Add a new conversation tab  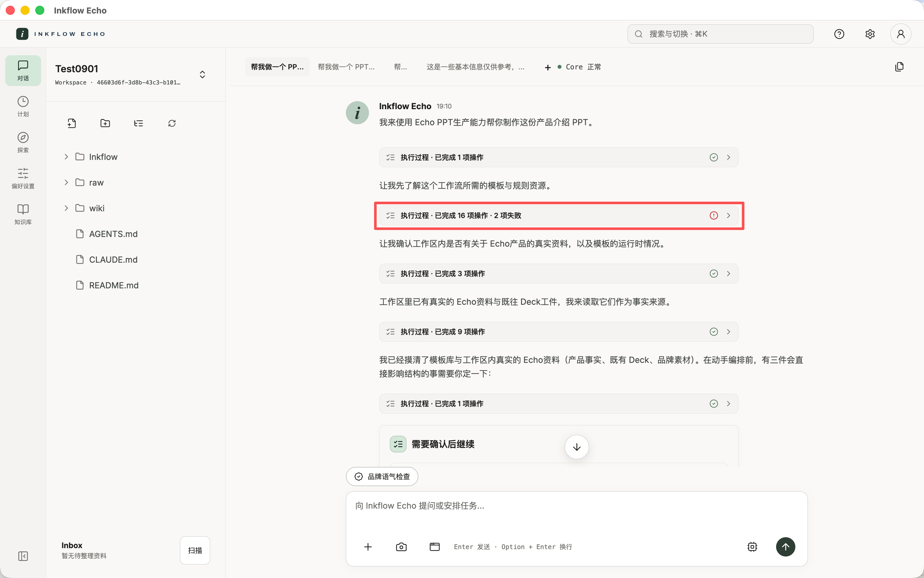(548, 67)
